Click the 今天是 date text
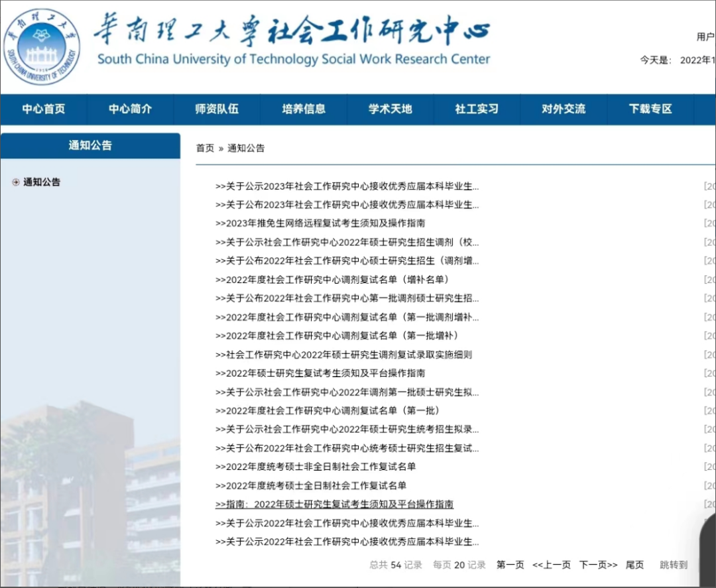 pyautogui.click(x=677, y=60)
